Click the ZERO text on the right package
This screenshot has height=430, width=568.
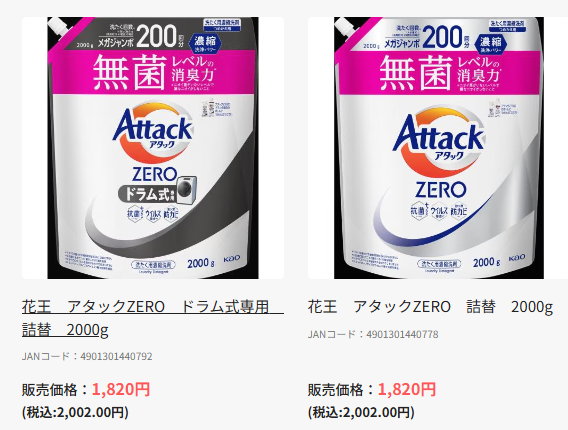click(x=441, y=189)
